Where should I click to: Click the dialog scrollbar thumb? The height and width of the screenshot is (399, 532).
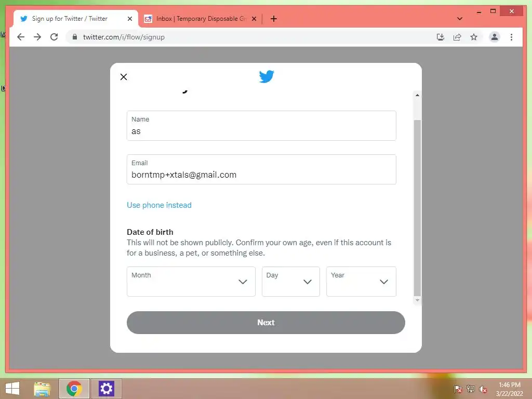pyautogui.click(x=417, y=208)
